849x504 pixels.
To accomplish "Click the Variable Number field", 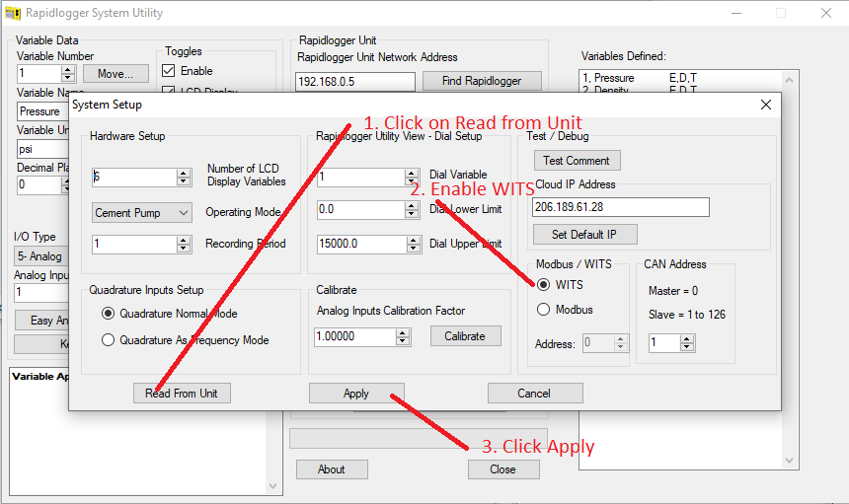I will [39, 74].
